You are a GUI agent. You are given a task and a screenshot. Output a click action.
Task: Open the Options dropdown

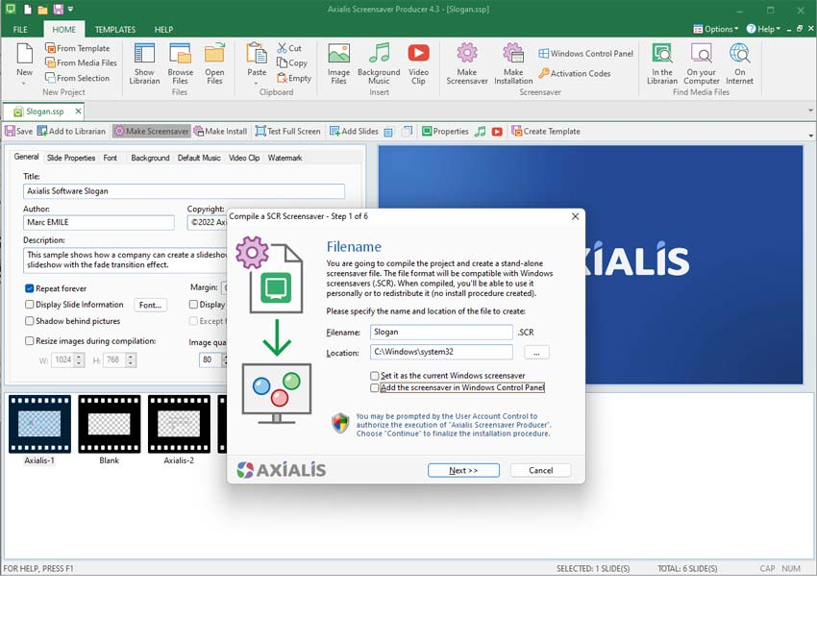(x=715, y=29)
